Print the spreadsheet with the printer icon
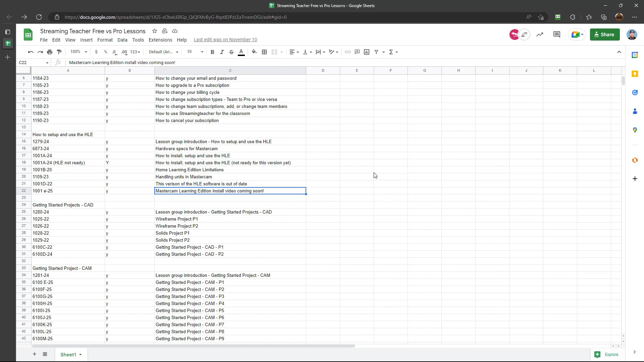Image resolution: width=644 pixels, height=362 pixels. click(50, 52)
